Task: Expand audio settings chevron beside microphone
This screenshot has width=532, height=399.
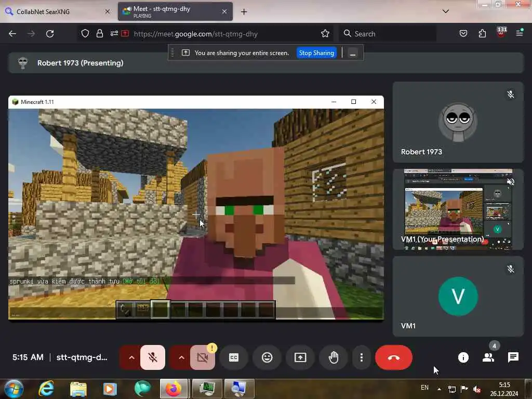Action: [x=131, y=357]
